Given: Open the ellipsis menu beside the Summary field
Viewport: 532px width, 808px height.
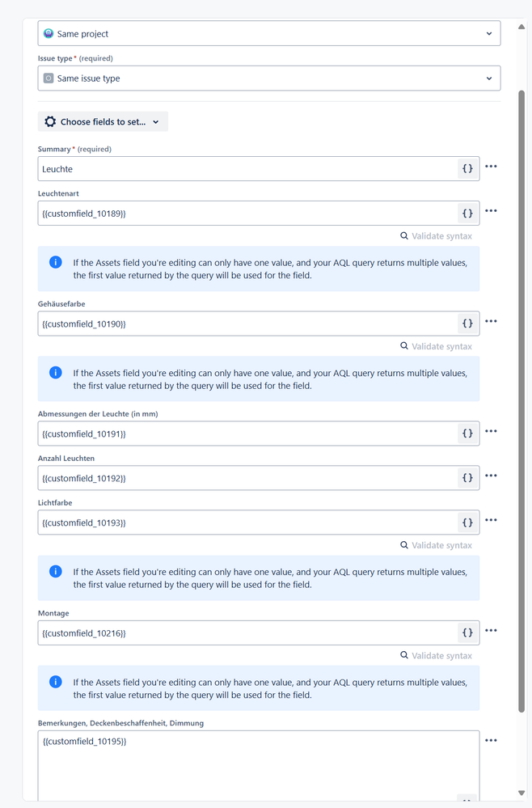Looking at the screenshot, I should click(x=491, y=166).
